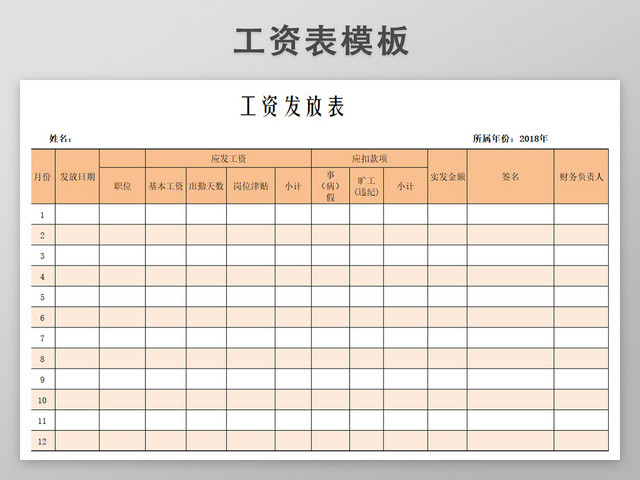Select the 基本工资 header cell

(x=166, y=186)
